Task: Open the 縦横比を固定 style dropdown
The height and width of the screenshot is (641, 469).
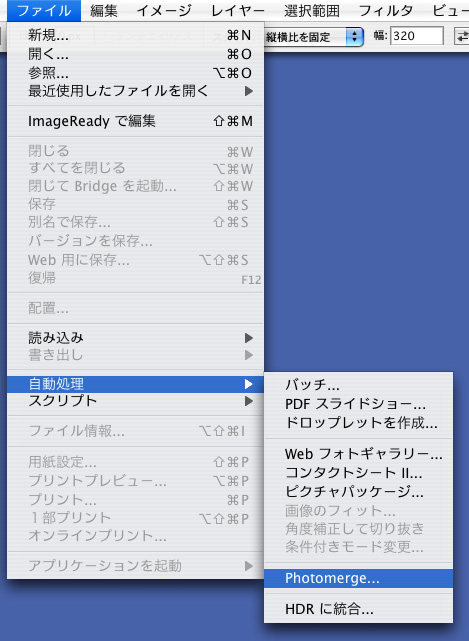Action: (x=313, y=37)
